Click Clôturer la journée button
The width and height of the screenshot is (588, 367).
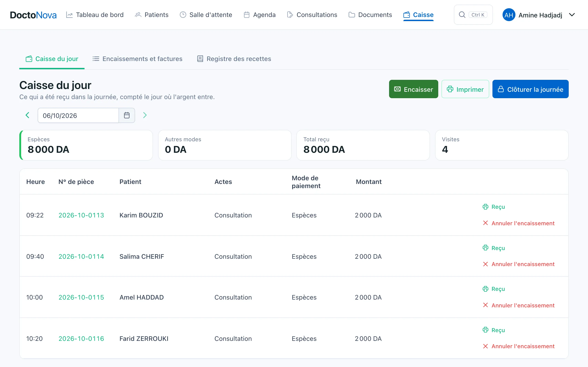coord(530,89)
